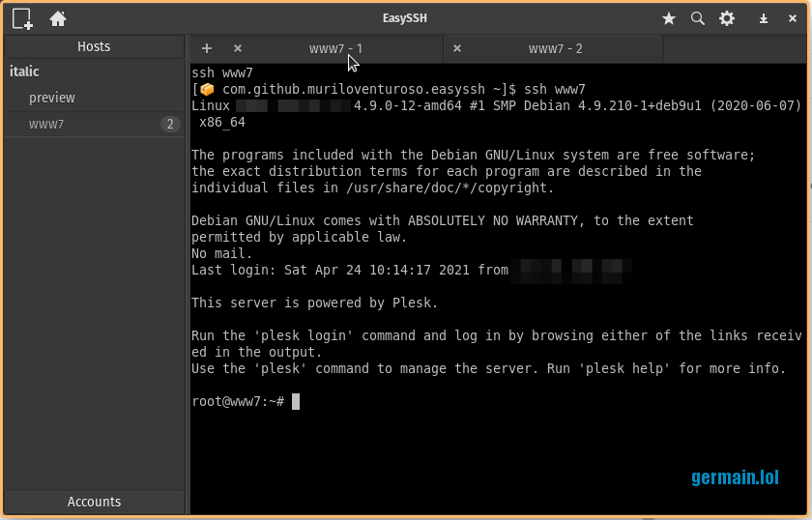Close the EasySSH window

pos(793,18)
